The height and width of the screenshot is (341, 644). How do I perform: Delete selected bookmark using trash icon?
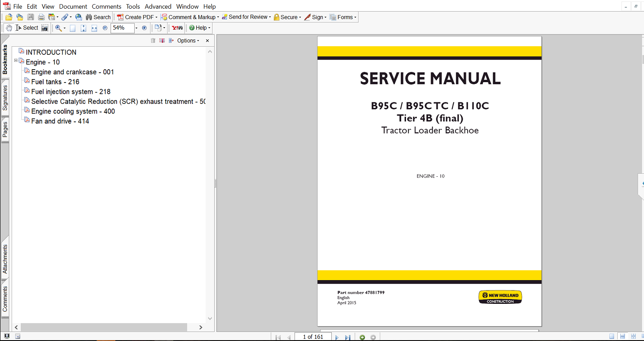(x=153, y=40)
